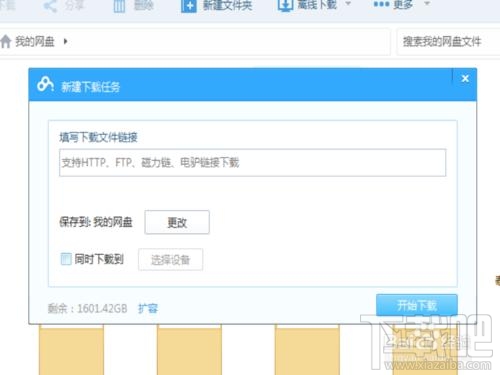This screenshot has width=500, height=375.
Task: Click the share icon in toolbar
Action: pyautogui.click(x=50, y=6)
